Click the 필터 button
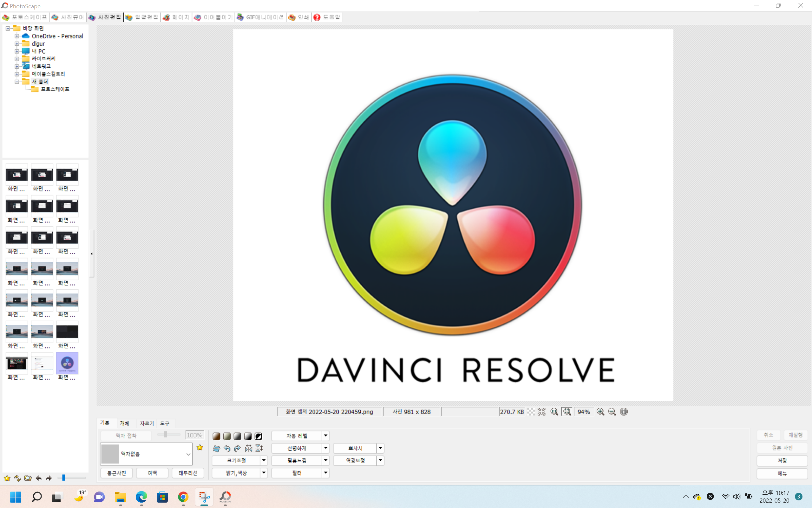Screen dimensions: 812x508 click(x=297, y=473)
